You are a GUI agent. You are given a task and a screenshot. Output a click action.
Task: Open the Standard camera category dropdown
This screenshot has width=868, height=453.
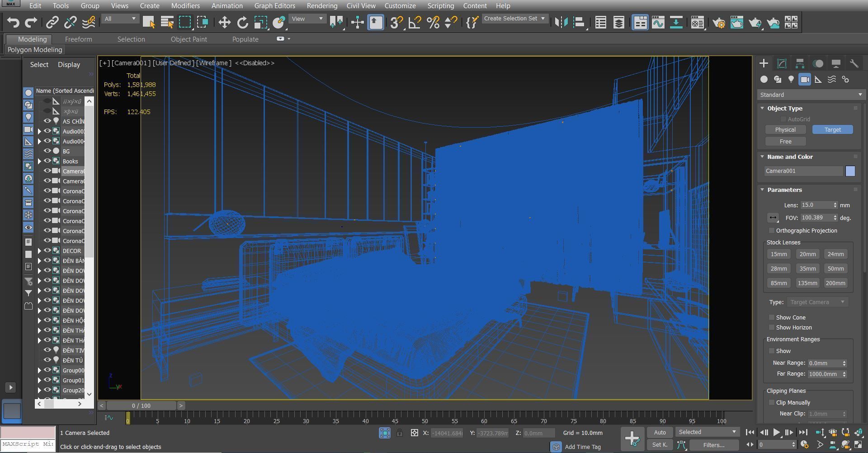click(811, 95)
